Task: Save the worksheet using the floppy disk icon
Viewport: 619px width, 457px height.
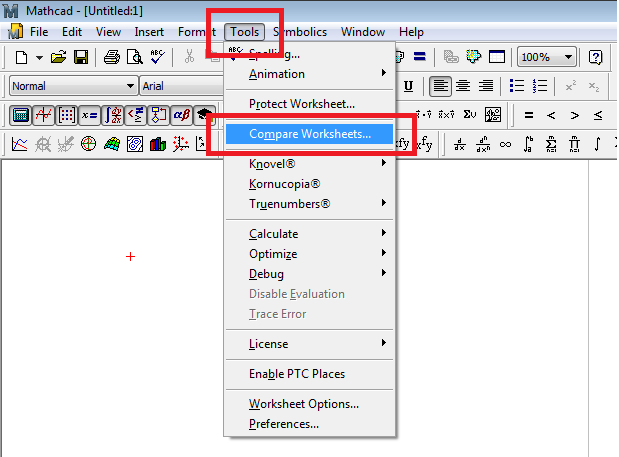Action: tap(81, 58)
